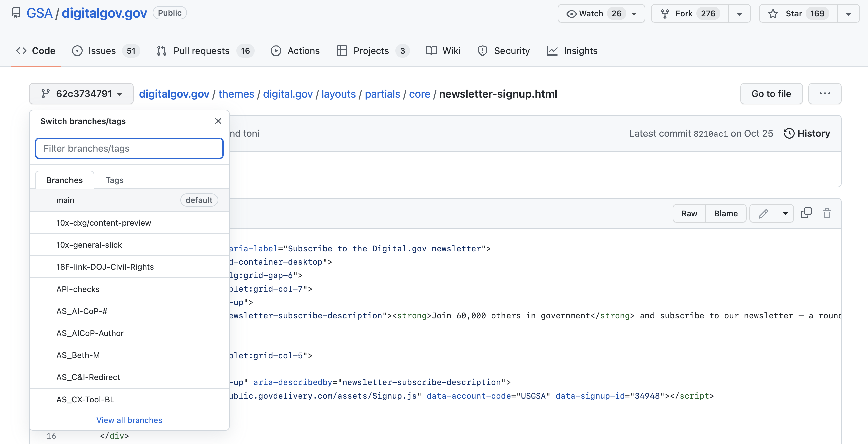This screenshot has width=868, height=444.
Task: Switch to the Tags tab
Action: (x=114, y=180)
